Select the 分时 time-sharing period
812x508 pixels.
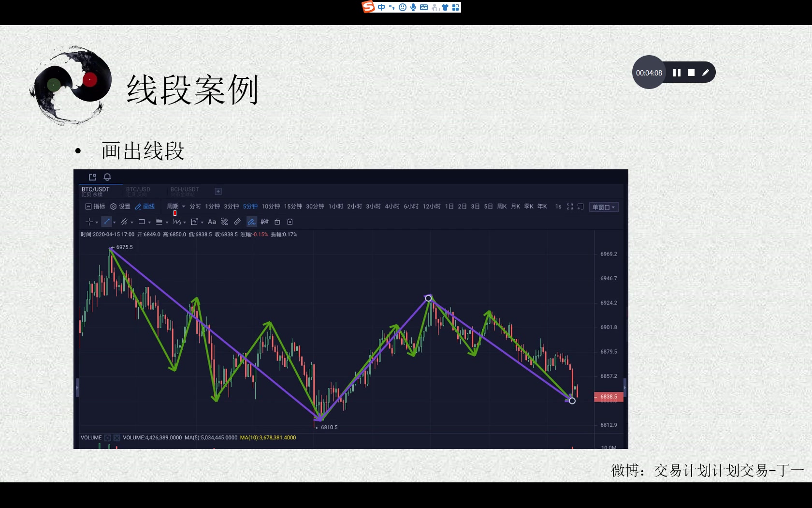pos(195,207)
